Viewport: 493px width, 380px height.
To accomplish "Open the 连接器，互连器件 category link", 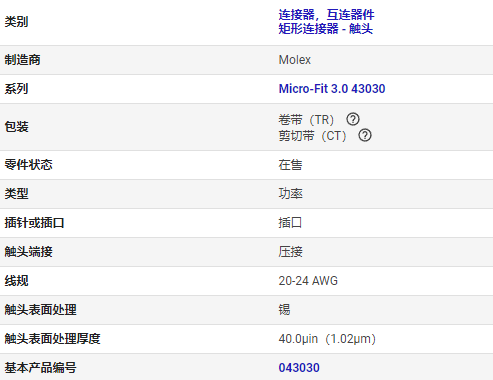I will point(326,15).
